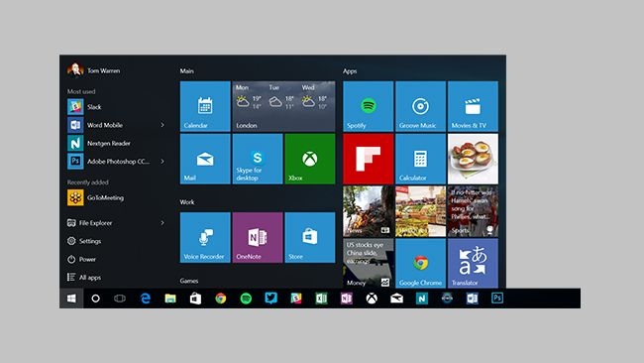Open recently added GoToMeeting app

pyautogui.click(x=116, y=197)
